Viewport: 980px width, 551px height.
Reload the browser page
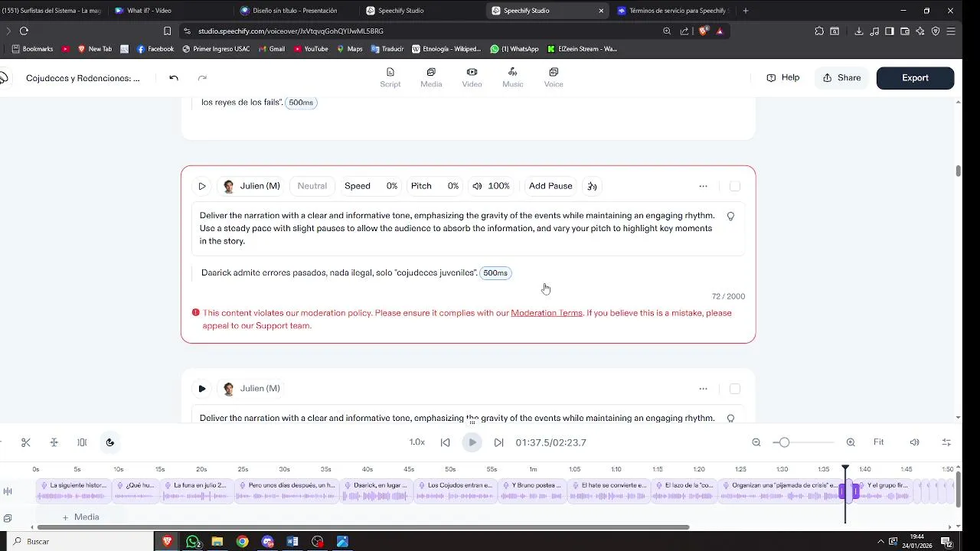pyautogui.click(x=24, y=31)
